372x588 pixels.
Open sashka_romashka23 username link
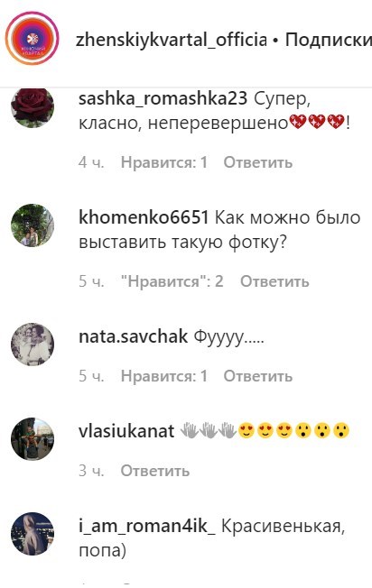pos(163,99)
